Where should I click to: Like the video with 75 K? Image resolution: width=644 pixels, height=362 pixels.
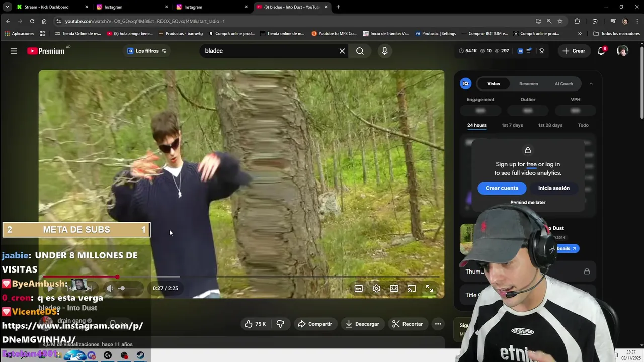click(x=255, y=324)
